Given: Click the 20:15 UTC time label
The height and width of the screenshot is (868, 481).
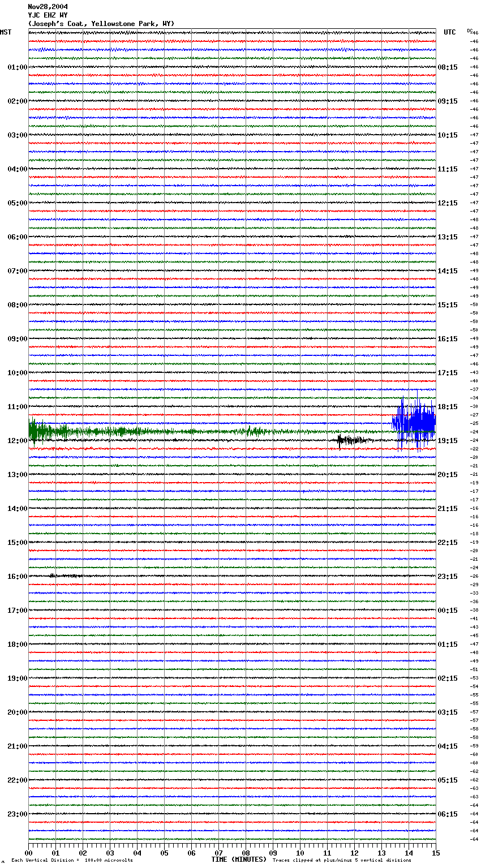Looking at the screenshot, I should 448,475.
